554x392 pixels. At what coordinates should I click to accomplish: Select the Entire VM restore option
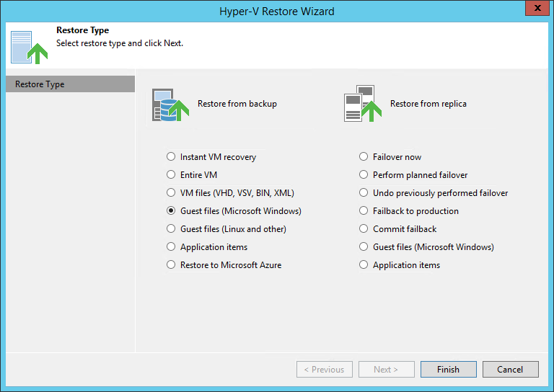(171, 175)
